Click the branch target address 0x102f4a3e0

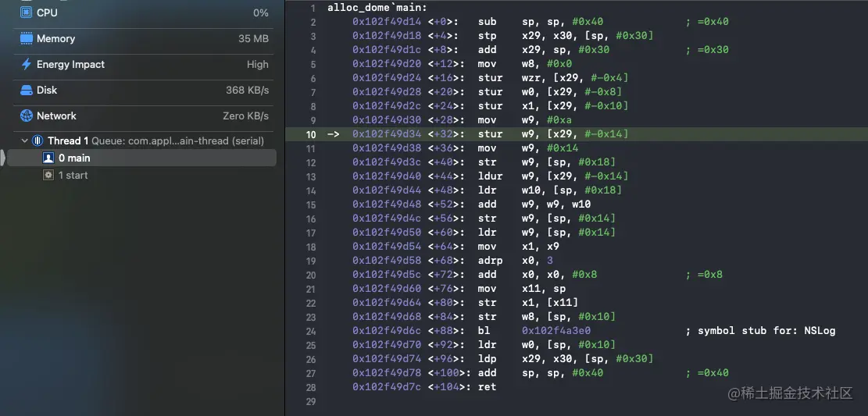(x=556, y=331)
